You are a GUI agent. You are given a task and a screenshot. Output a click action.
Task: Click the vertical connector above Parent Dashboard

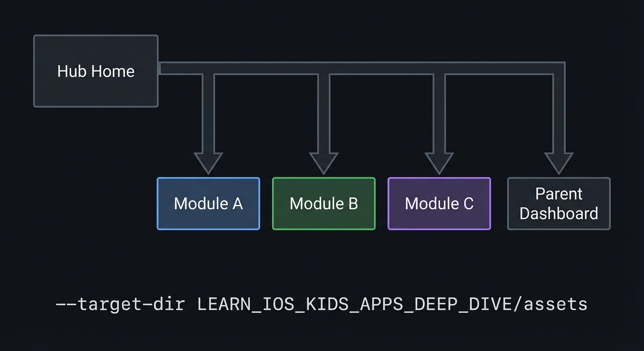click(558, 114)
